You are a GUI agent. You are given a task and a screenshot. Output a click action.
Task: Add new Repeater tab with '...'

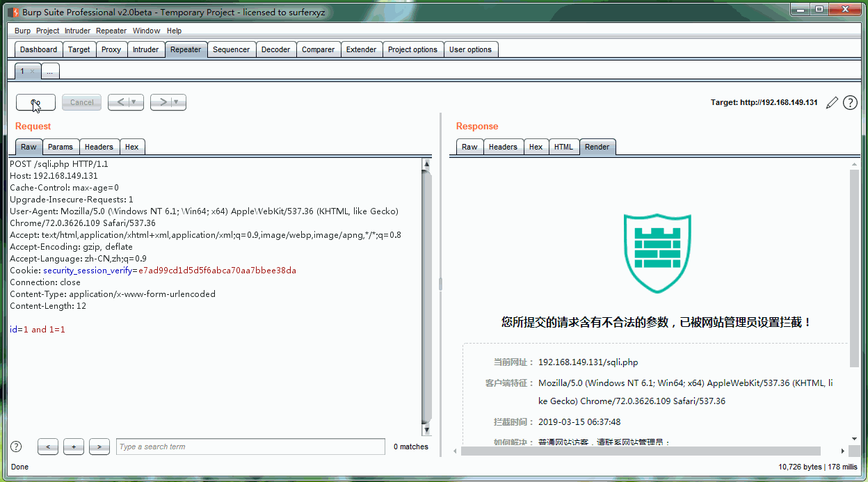point(50,71)
